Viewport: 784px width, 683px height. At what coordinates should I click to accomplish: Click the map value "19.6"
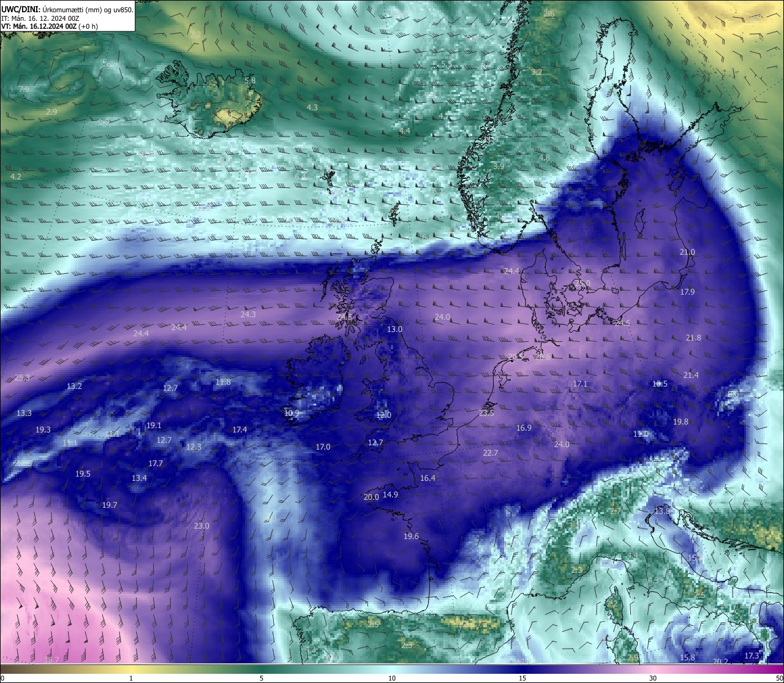click(x=411, y=537)
